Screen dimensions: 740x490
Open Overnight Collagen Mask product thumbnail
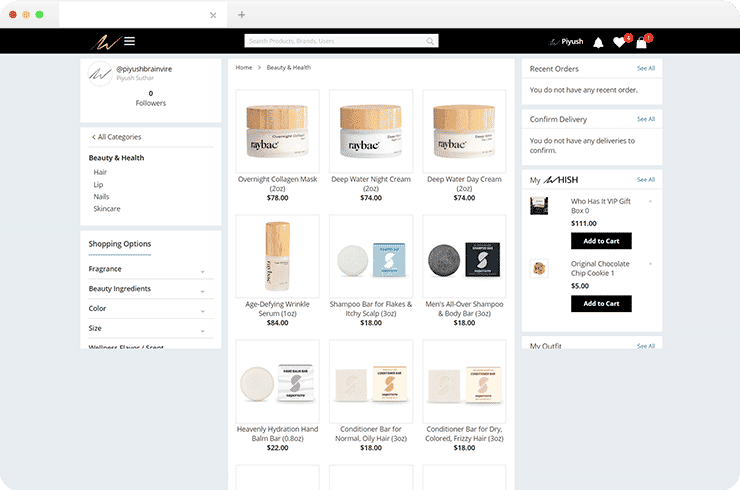[x=277, y=130]
